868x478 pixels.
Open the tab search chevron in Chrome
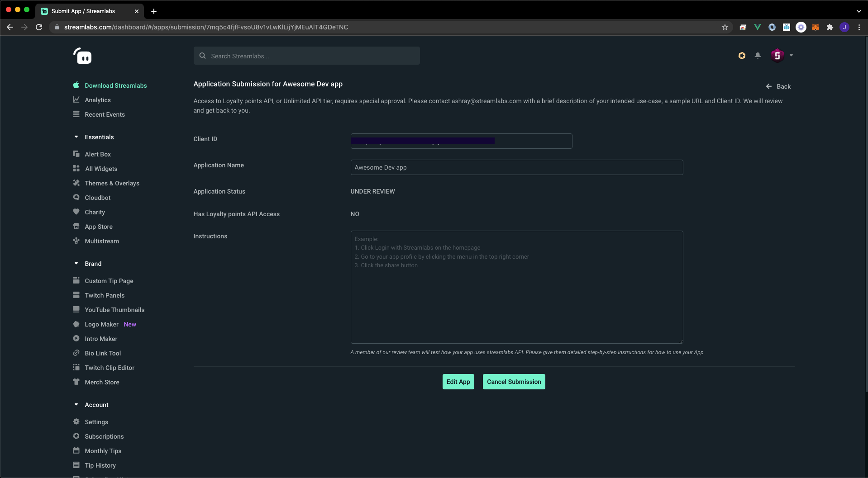[x=858, y=11]
